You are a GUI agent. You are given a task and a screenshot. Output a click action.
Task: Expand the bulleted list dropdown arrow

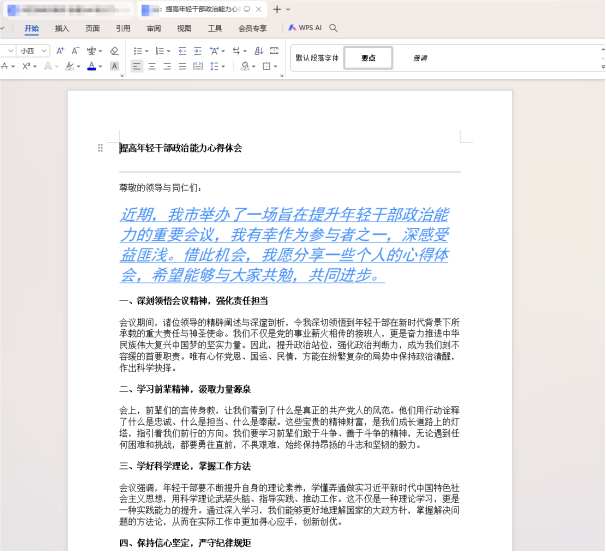(146, 51)
